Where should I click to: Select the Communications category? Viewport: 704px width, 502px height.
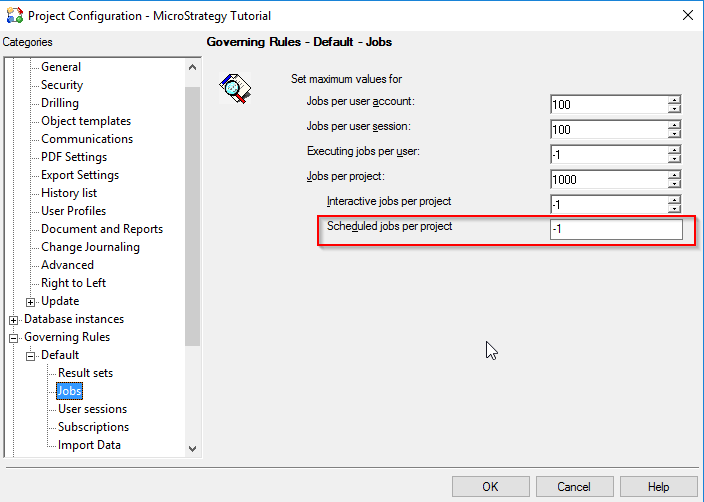pos(87,139)
